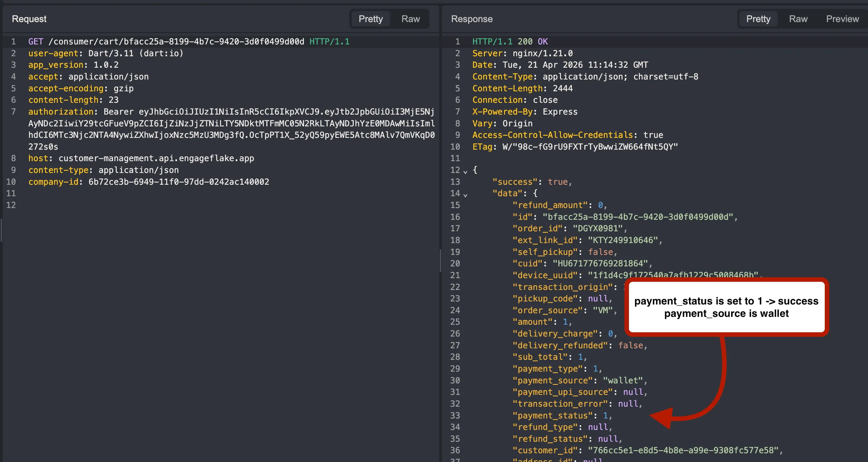This screenshot has height=462, width=868.
Task: Click the payment_status value 1 on line 33
Action: (605, 415)
